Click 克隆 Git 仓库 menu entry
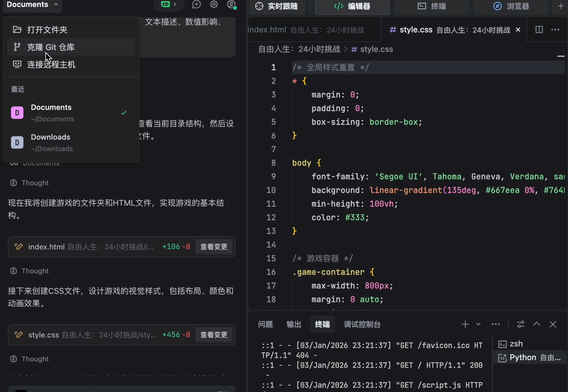This screenshot has height=392, width=568. click(51, 47)
